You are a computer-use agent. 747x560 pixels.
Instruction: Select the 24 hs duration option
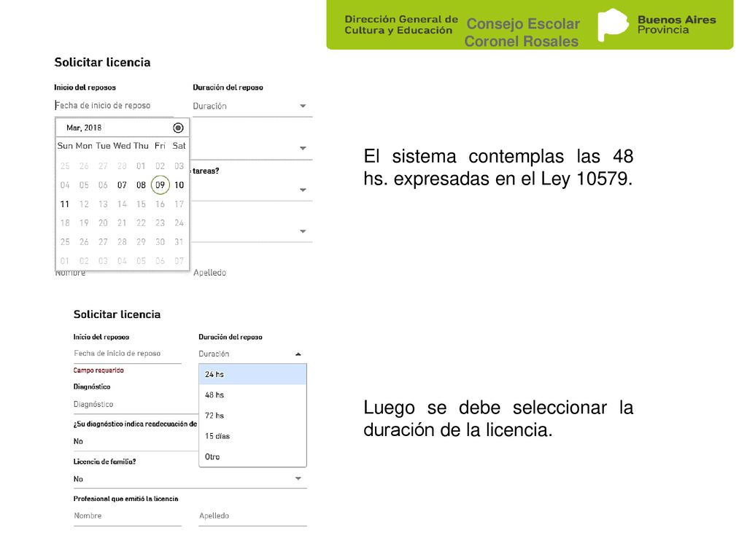pos(252,374)
